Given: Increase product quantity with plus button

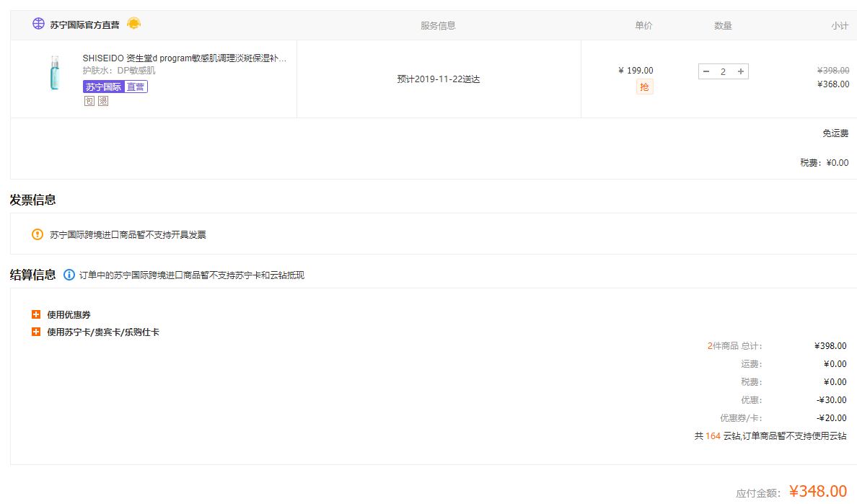Looking at the screenshot, I should (741, 71).
